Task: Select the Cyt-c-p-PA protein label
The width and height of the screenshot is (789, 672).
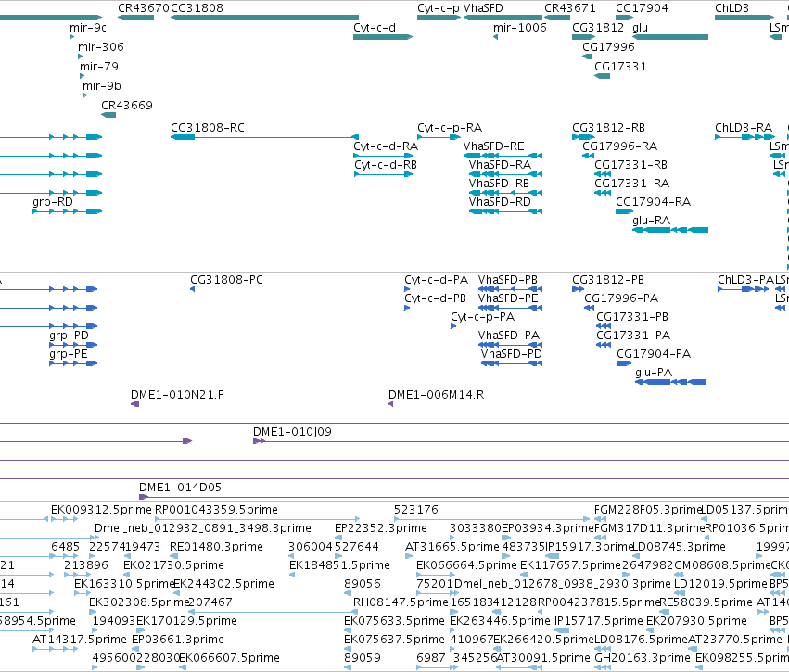Action: pyautogui.click(x=482, y=317)
